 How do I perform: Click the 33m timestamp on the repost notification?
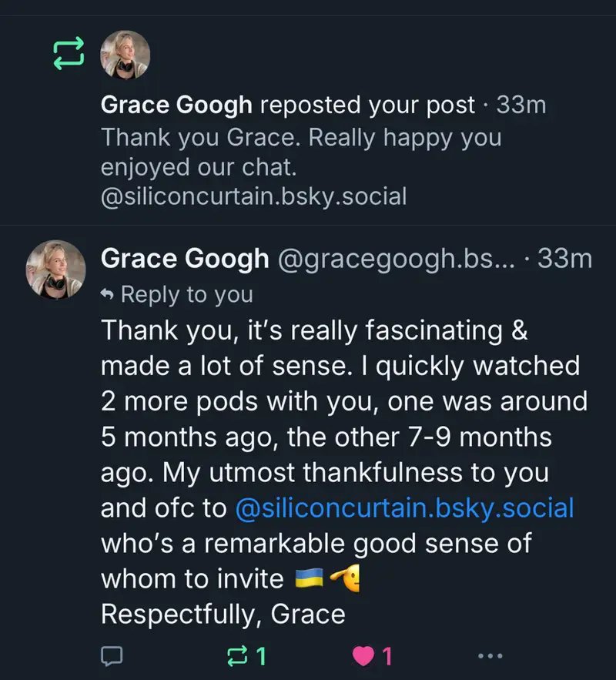(x=521, y=105)
